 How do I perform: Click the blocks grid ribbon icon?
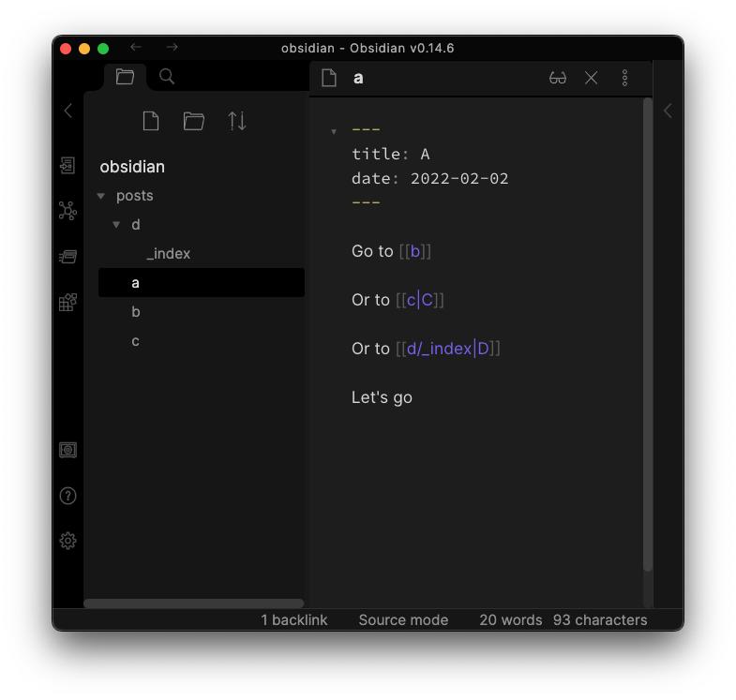(68, 302)
